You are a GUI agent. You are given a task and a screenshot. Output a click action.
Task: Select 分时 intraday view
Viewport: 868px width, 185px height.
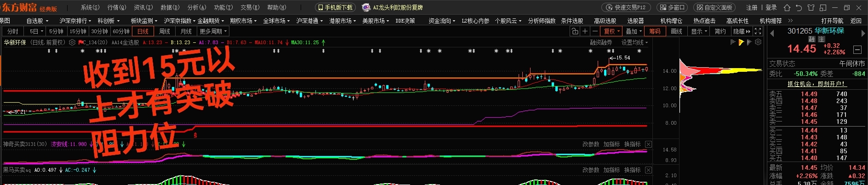pyautogui.click(x=13, y=31)
